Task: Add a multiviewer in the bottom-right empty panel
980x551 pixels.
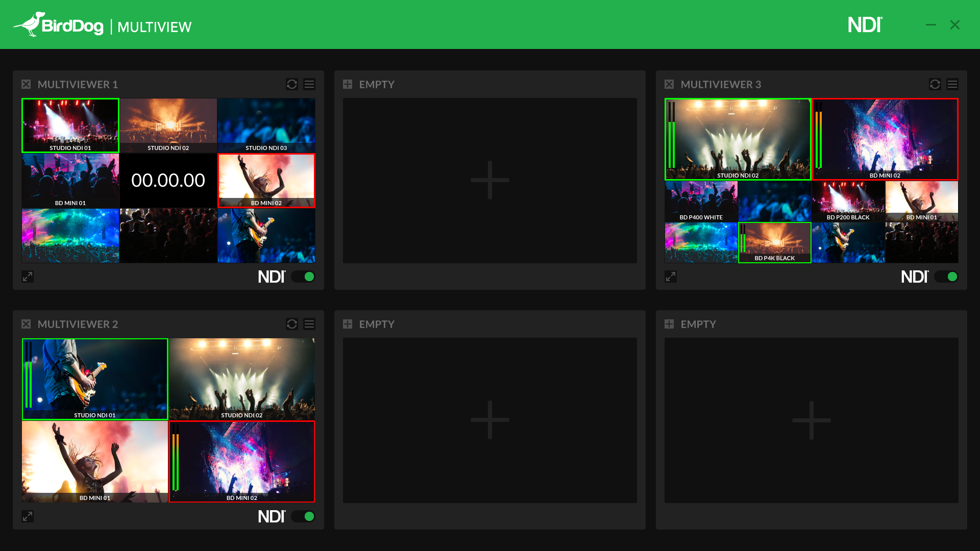Action: coord(812,420)
